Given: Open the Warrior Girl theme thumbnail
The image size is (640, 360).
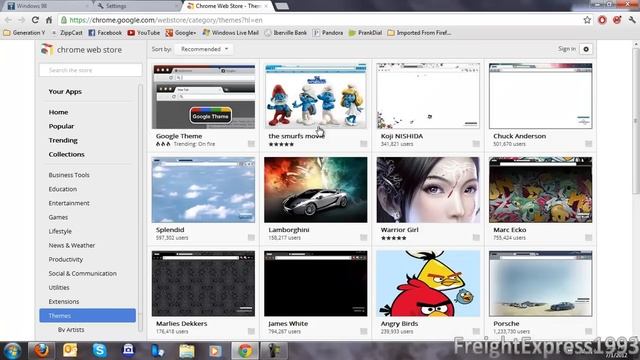Looking at the screenshot, I should [x=428, y=190].
